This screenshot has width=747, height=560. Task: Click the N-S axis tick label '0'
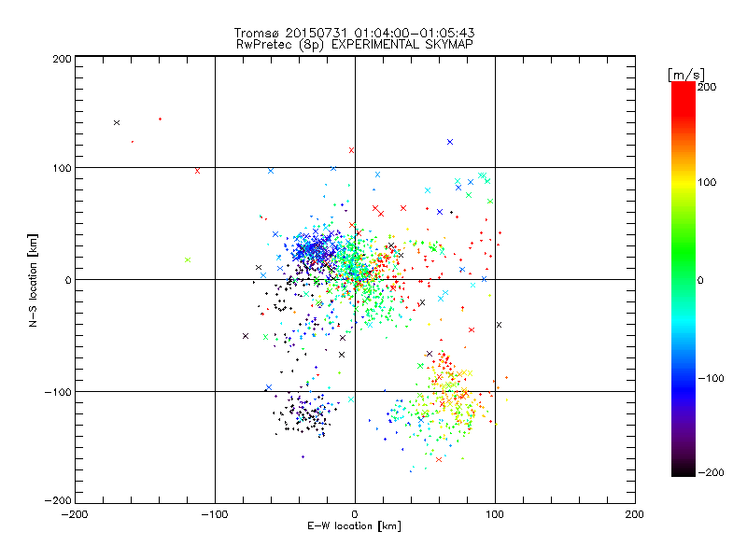[x=68, y=280]
